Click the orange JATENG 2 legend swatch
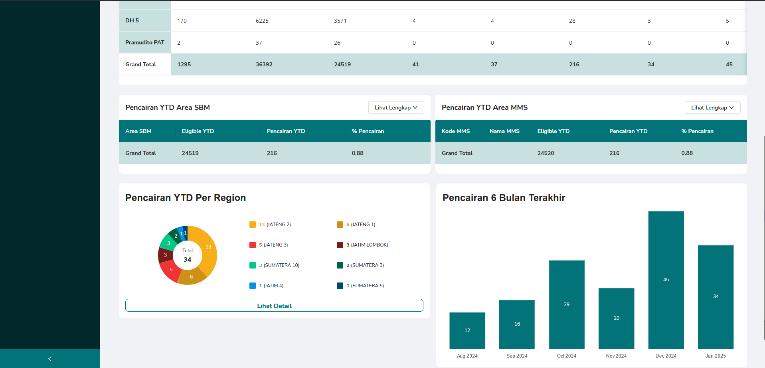The width and height of the screenshot is (765, 368). (x=252, y=225)
